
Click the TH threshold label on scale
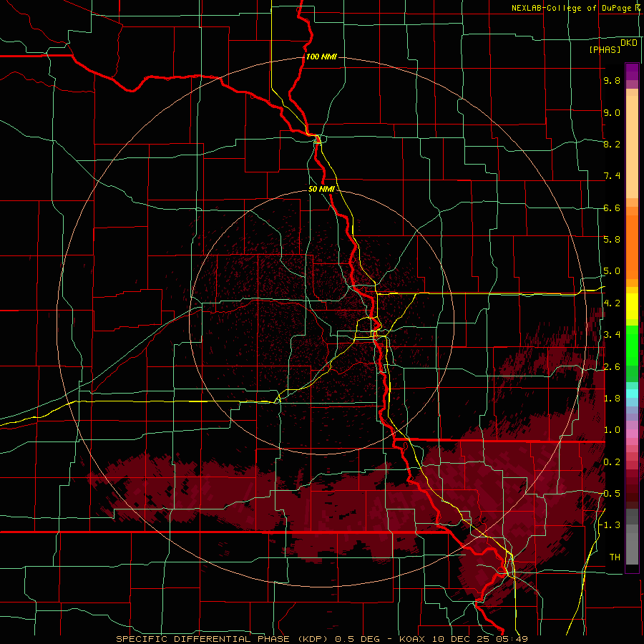coord(615,557)
